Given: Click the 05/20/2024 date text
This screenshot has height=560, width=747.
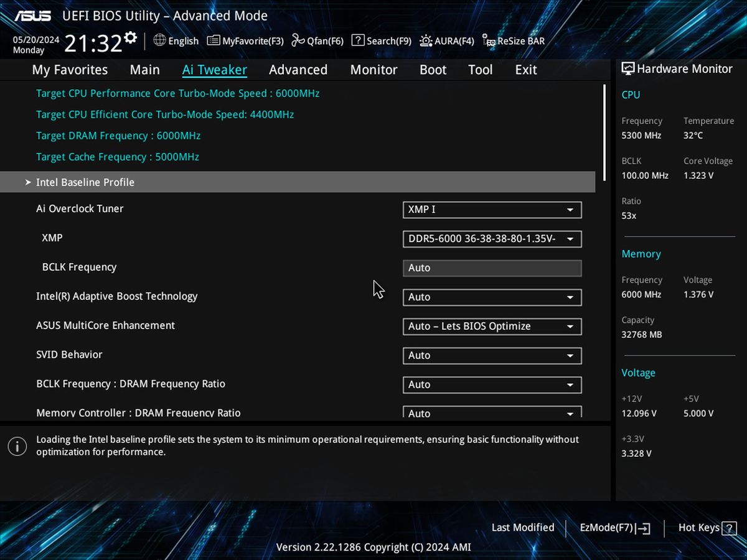Looking at the screenshot, I should (36, 40).
